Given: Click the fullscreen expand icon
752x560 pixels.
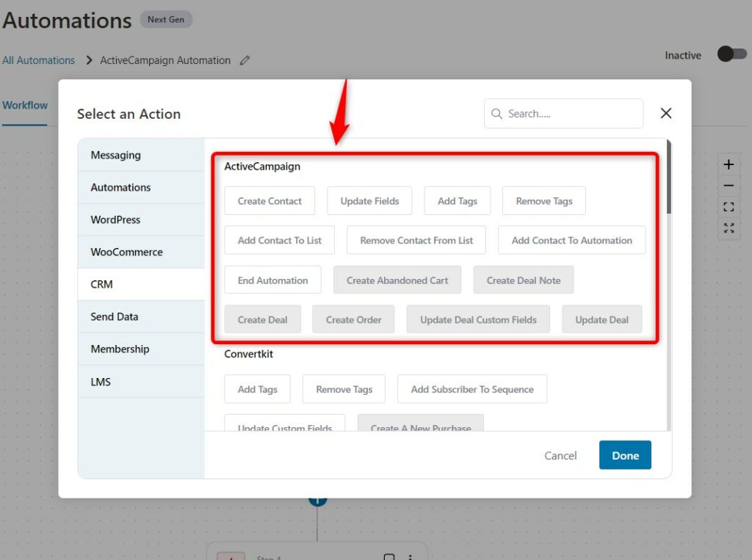Looking at the screenshot, I should [x=728, y=228].
